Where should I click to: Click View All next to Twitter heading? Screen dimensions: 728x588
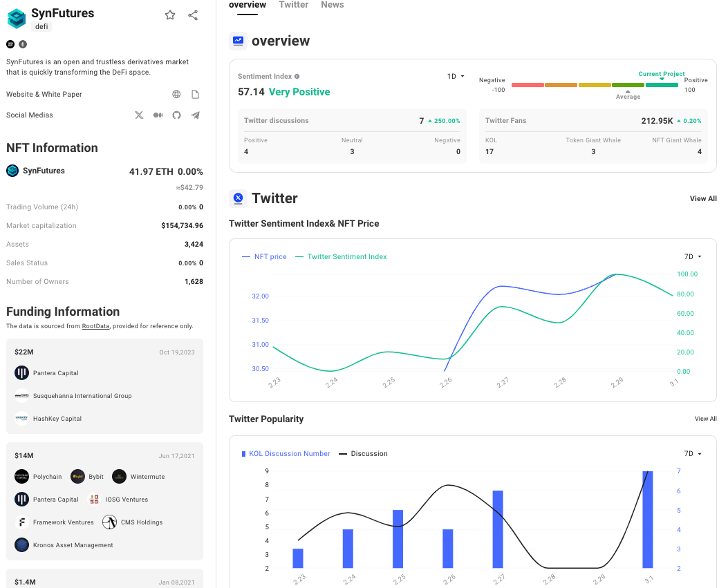(703, 199)
